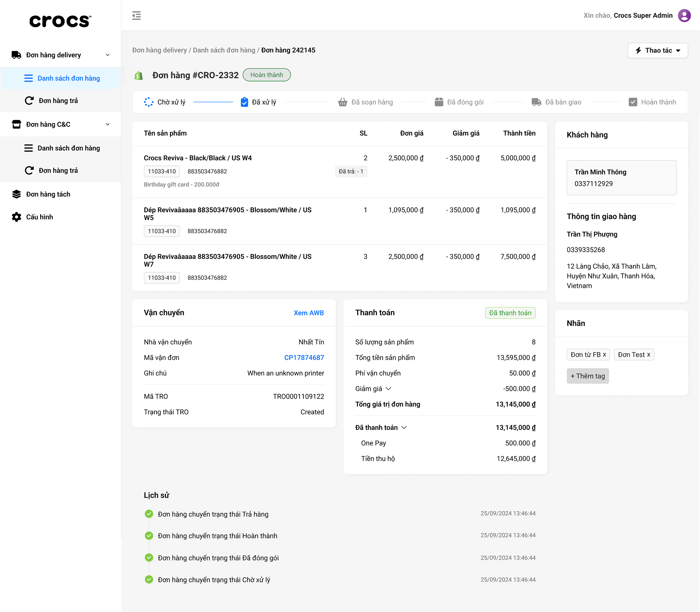
Task: Click the shipping note When an unknown printer
Action: pos(285,373)
